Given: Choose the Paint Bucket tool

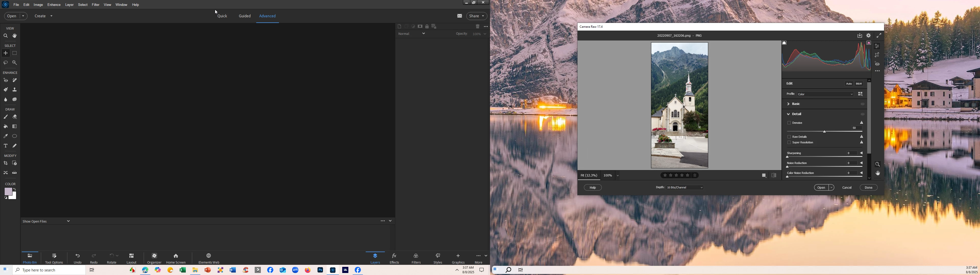Looking at the screenshot, I should click(5, 127).
